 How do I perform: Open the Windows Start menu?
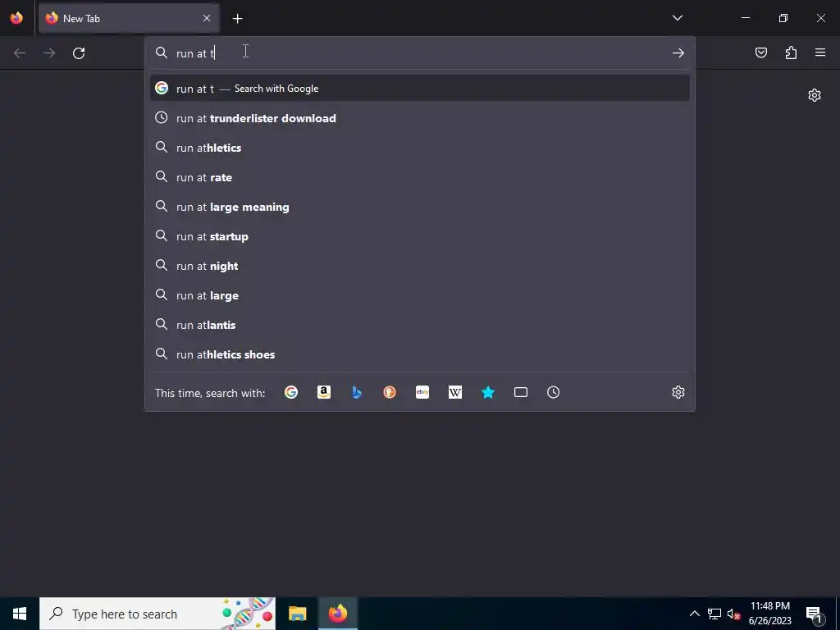pyautogui.click(x=20, y=614)
